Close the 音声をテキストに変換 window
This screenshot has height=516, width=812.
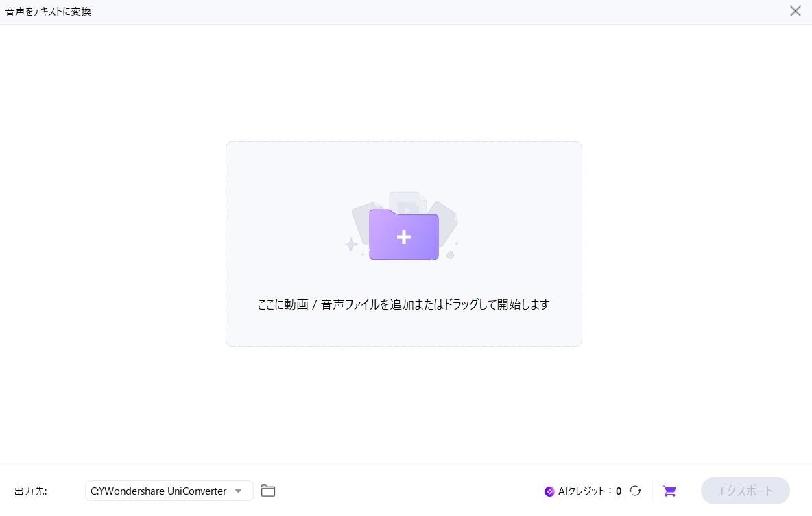tap(796, 11)
